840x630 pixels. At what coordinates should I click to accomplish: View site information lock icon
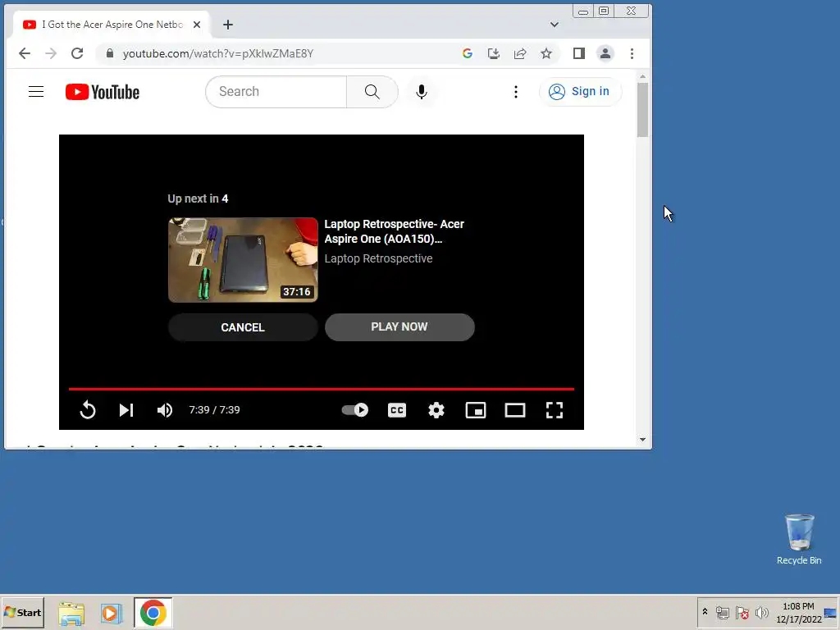pyautogui.click(x=110, y=53)
